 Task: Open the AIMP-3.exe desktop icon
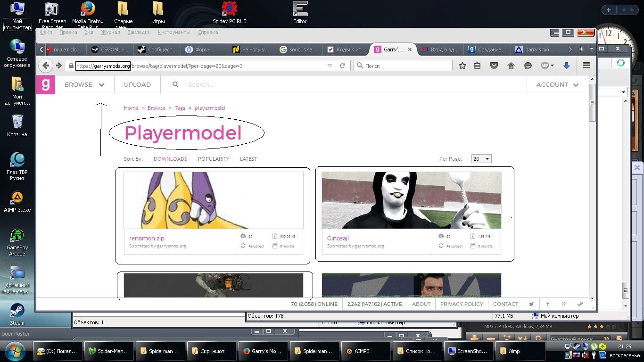tap(17, 202)
